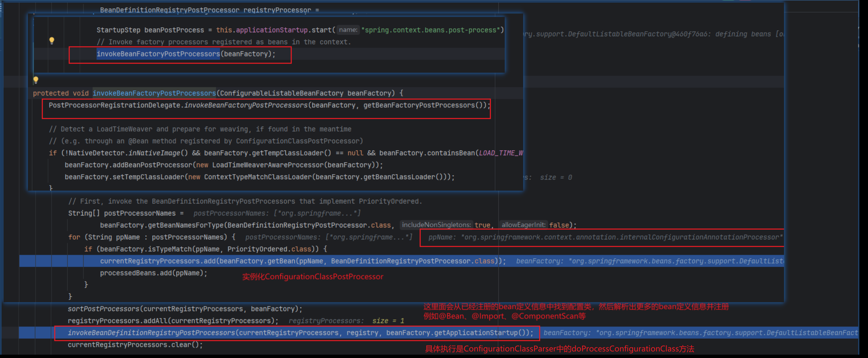The height and width of the screenshot is (358, 868).
Task: Click NativeDetector.inNativeImage() in the if condition
Action: pyautogui.click(x=128, y=153)
